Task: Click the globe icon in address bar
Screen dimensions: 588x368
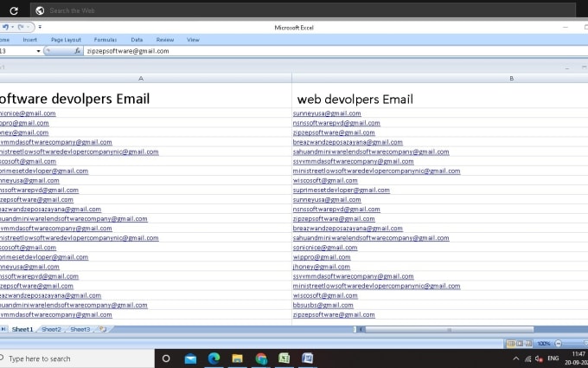Action: 40,10
